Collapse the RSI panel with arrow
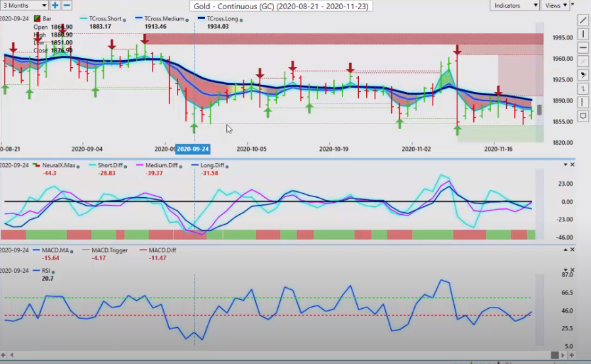Screen dimensions: 591x364 [566, 270]
